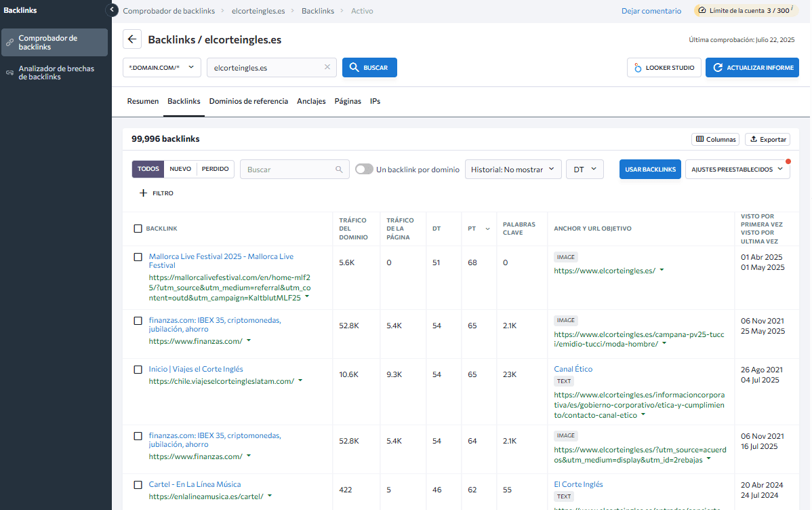This screenshot has width=812, height=510.
Task: Click the USAR BACKLINKS button
Action: pyautogui.click(x=650, y=170)
